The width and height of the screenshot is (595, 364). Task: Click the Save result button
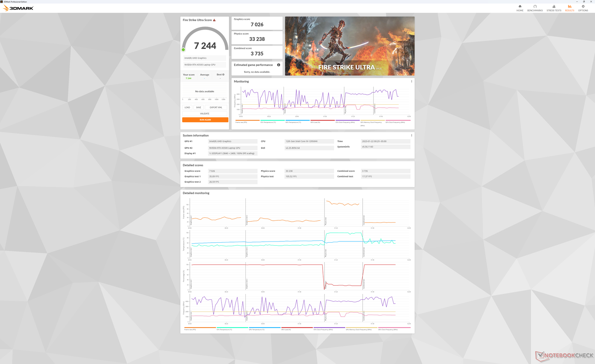[x=198, y=107]
